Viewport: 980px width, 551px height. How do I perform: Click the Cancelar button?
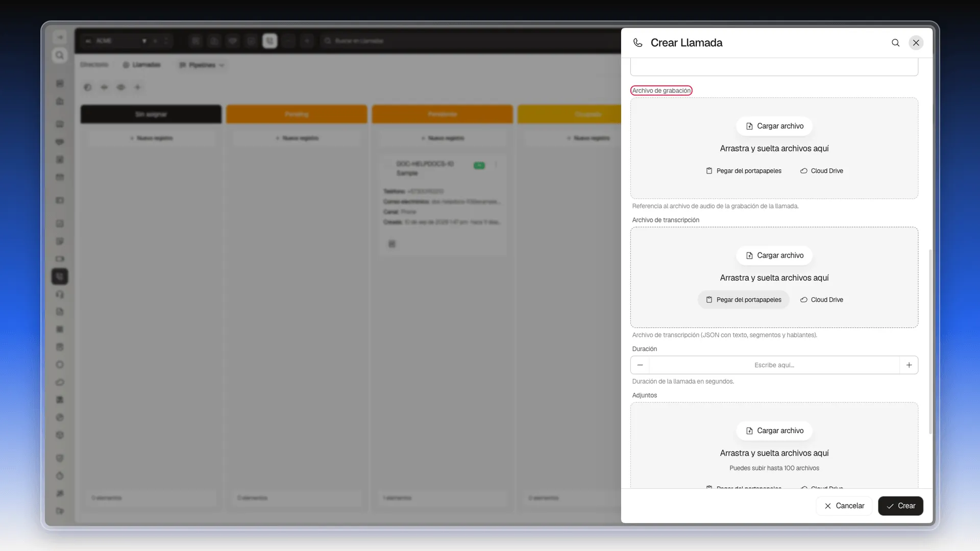844,506
